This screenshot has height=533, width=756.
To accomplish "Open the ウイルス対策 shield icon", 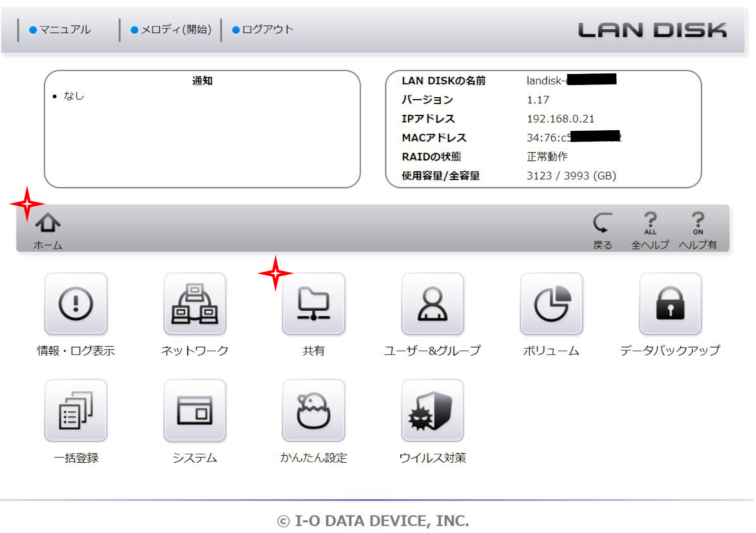I will [432, 411].
